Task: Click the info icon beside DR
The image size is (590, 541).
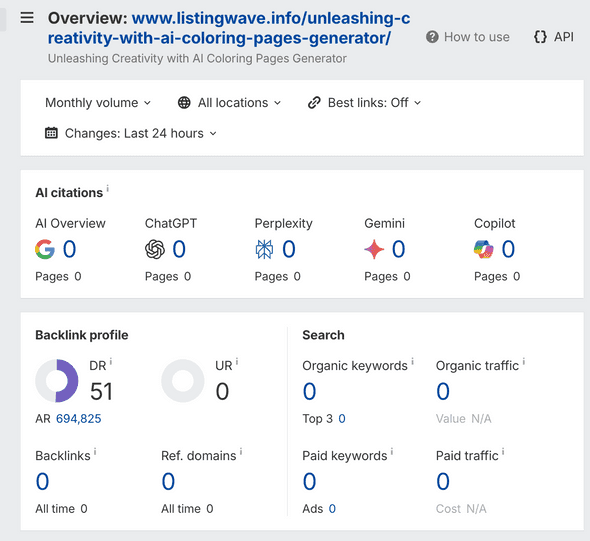Action: pyautogui.click(x=111, y=362)
